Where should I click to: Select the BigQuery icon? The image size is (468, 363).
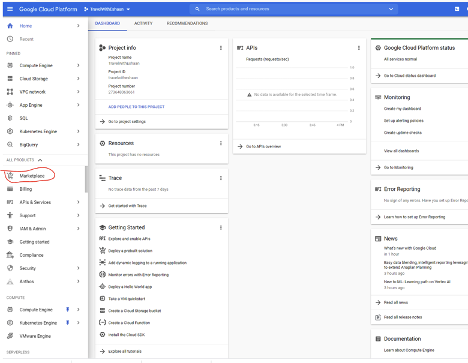click(x=10, y=145)
